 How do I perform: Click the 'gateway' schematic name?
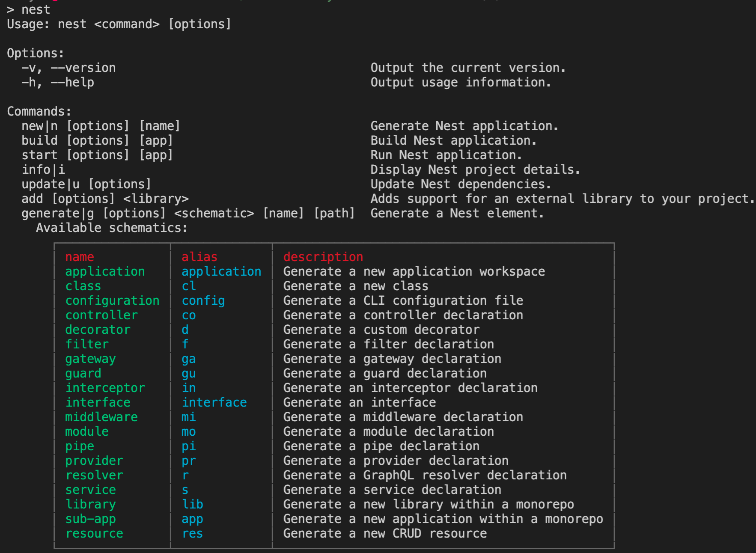90,359
